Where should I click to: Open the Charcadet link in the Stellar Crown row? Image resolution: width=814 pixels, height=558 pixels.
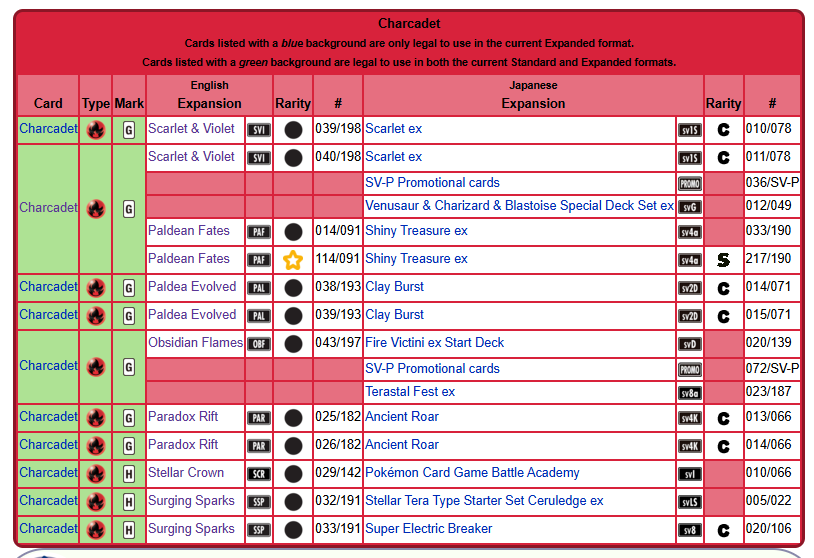[48, 472]
